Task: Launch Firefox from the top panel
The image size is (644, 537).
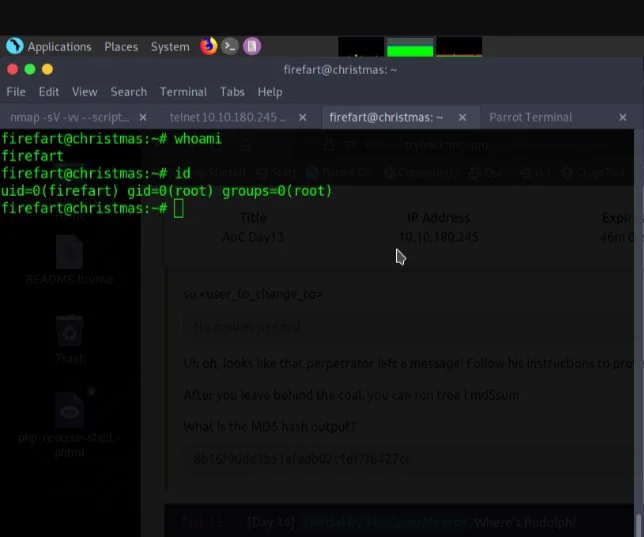Action: (x=209, y=46)
